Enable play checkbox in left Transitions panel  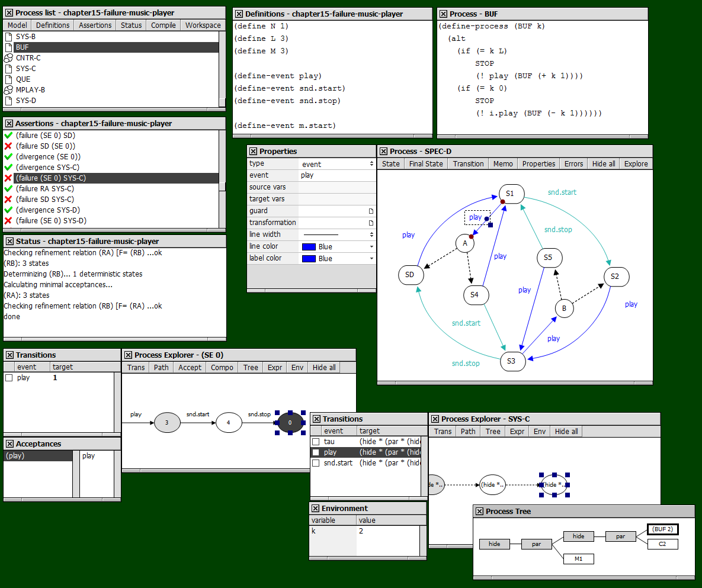[9, 378]
